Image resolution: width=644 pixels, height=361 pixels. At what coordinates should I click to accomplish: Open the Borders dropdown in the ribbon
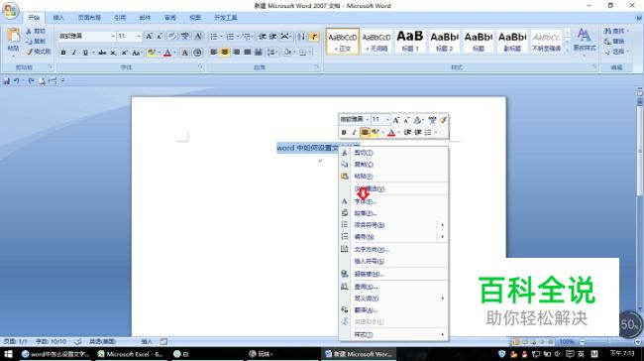pos(305,53)
